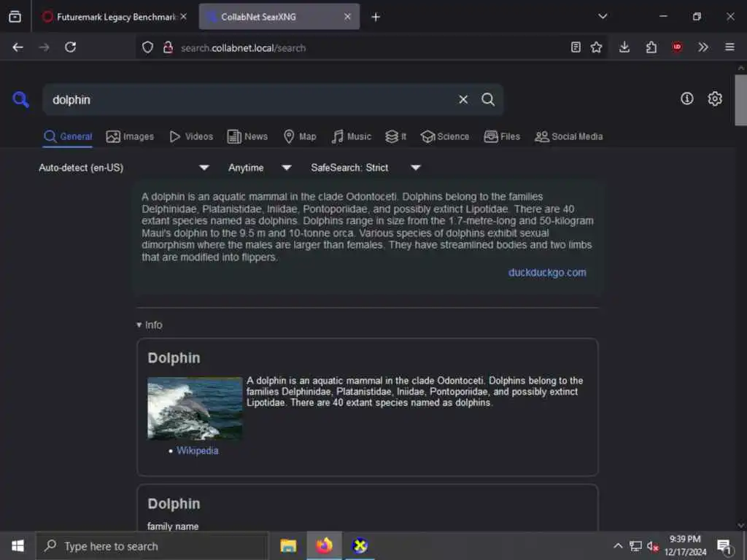
Task: Show site security lock info
Action: coord(169,47)
